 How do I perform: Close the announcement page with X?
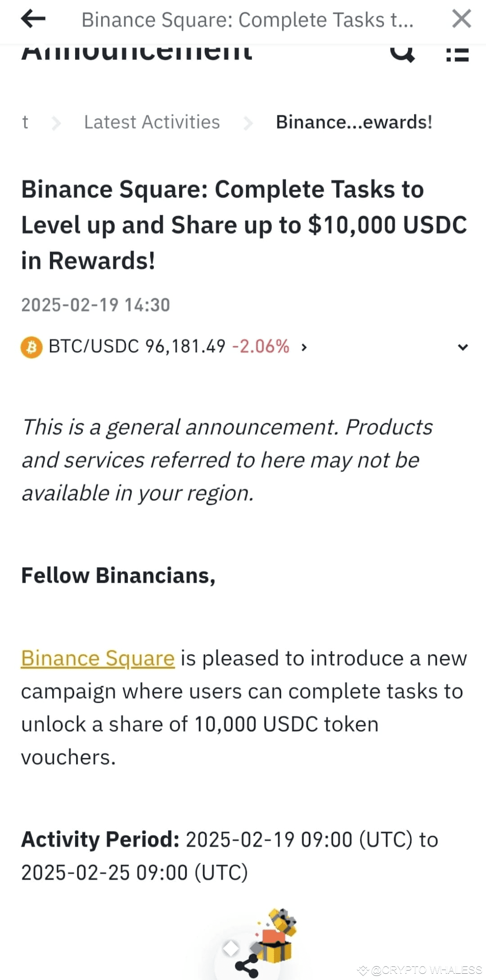click(462, 19)
